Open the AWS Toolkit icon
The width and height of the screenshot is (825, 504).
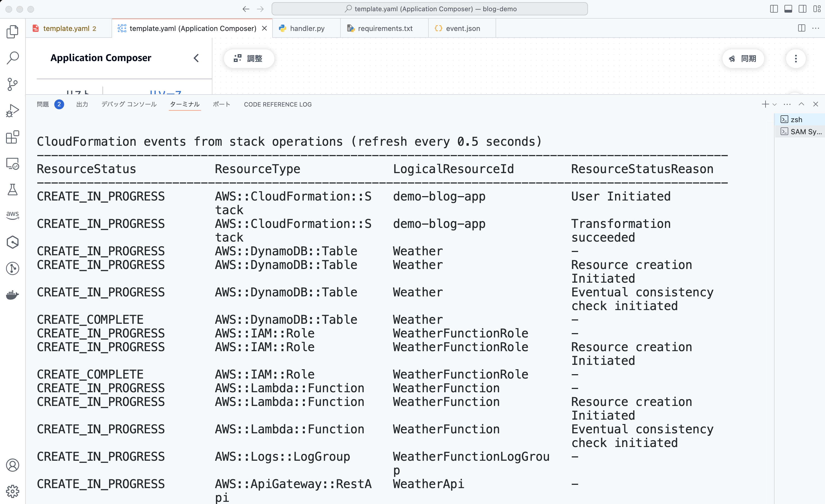[x=12, y=216]
